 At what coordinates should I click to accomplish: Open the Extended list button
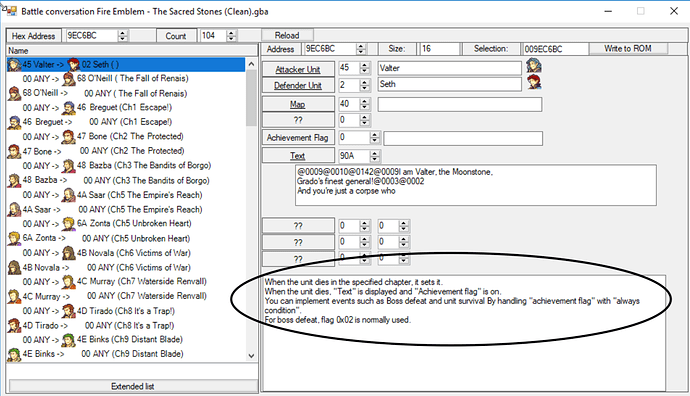133,386
